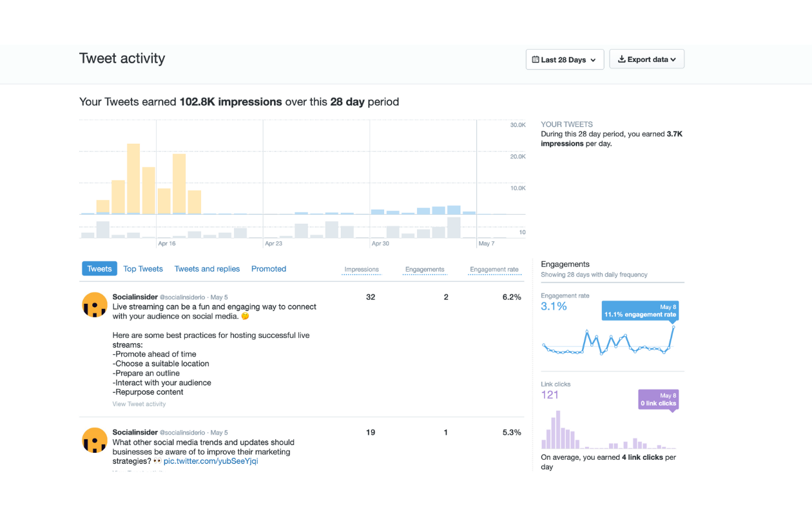This screenshot has height=516, width=812.
Task: Click the engagement rate line chart
Action: [608, 341]
